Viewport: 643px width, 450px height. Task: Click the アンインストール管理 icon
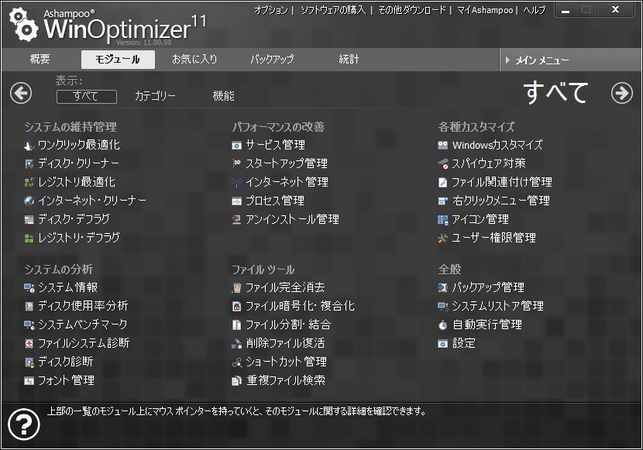pos(237,219)
